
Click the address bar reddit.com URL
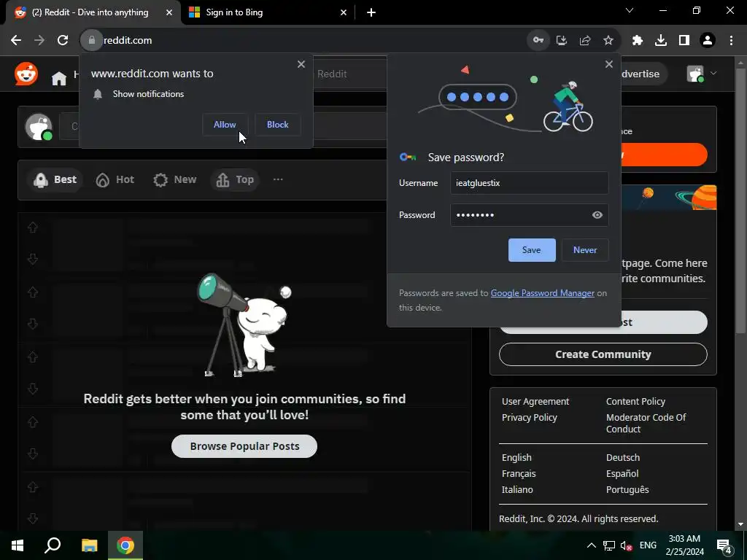tap(128, 41)
